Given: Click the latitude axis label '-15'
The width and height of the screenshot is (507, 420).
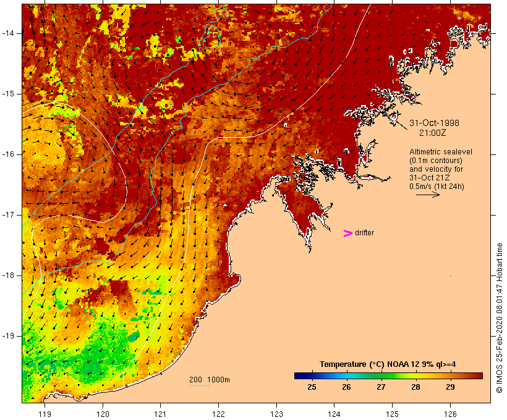Looking at the screenshot, I should (x=8, y=94).
